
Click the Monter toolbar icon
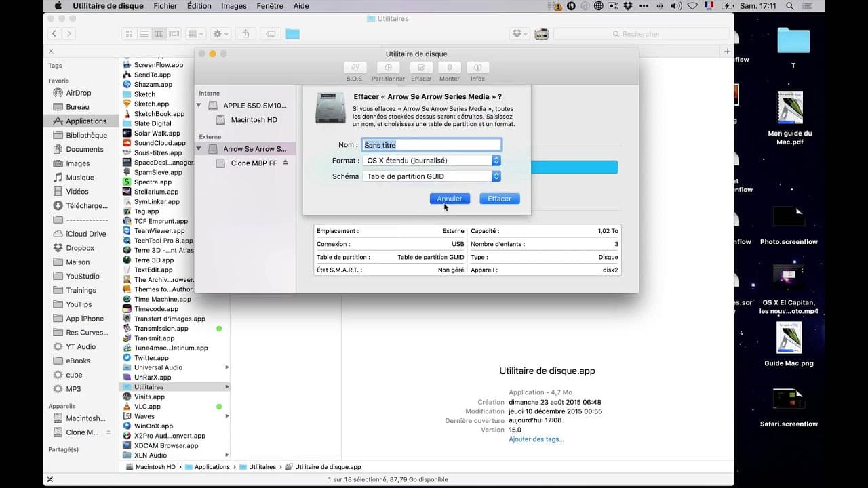point(449,68)
